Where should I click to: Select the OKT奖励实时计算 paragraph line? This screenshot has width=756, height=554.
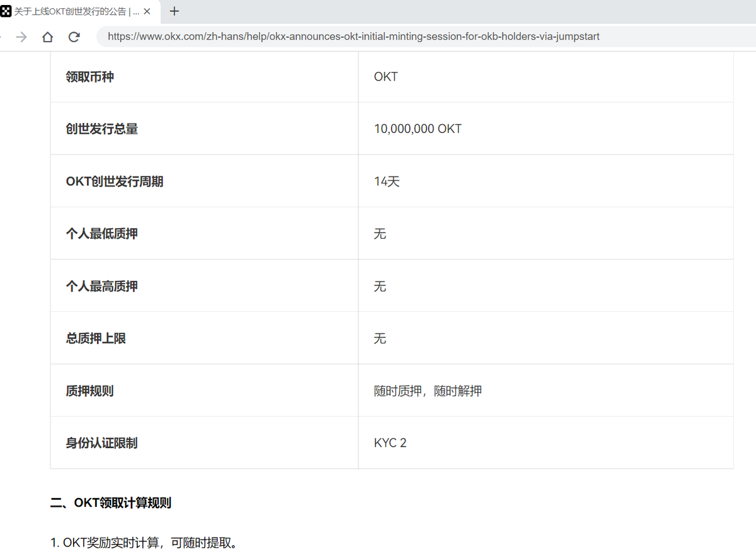[x=144, y=542]
